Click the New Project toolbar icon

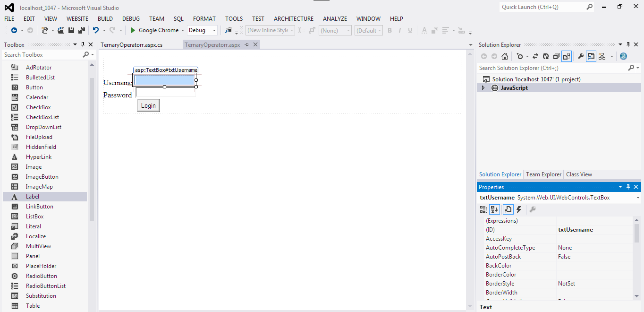pyautogui.click(x=44, y=30)
